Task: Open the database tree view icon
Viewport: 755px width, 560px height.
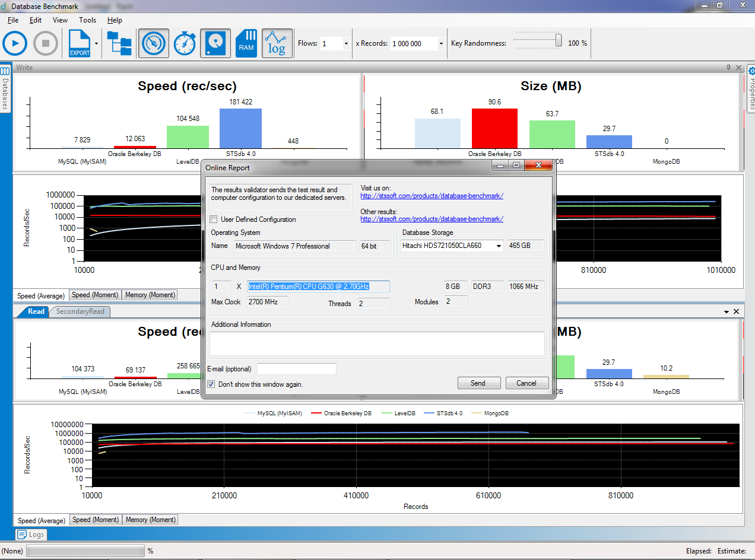Action: (120, 43)
